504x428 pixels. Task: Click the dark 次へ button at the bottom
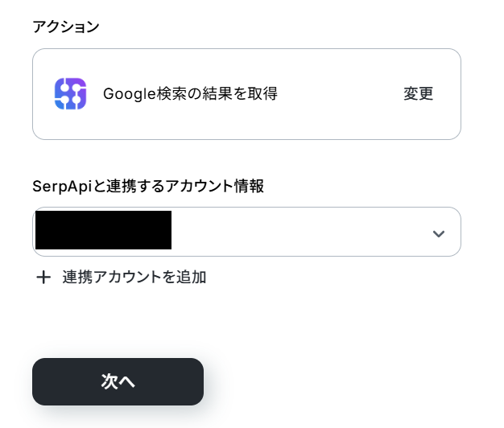point(118,381)
